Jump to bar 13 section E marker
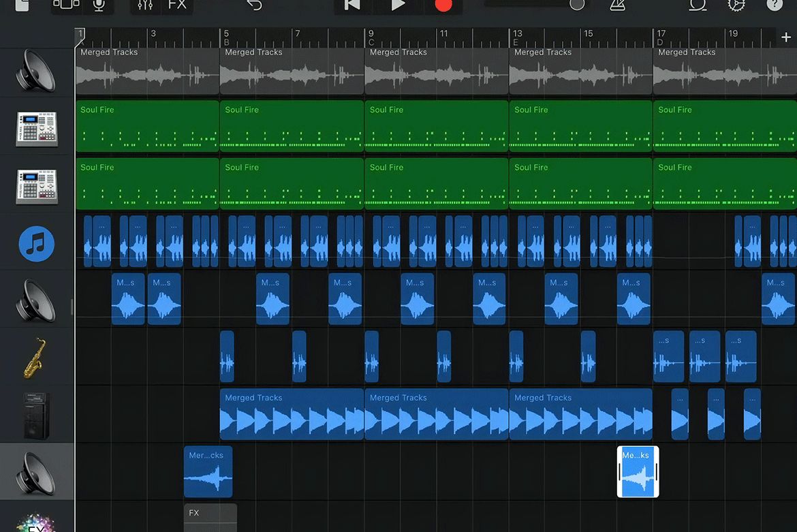 coord(517,37)
